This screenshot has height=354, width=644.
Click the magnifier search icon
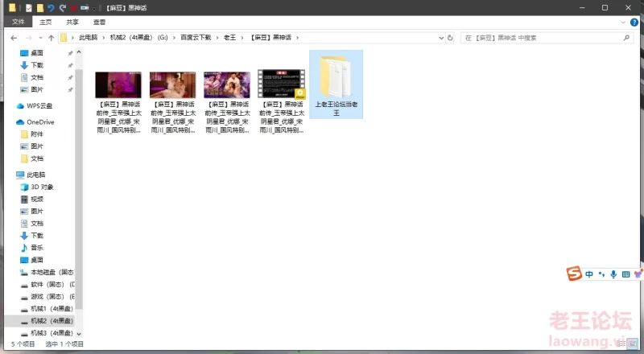point(626,38)
